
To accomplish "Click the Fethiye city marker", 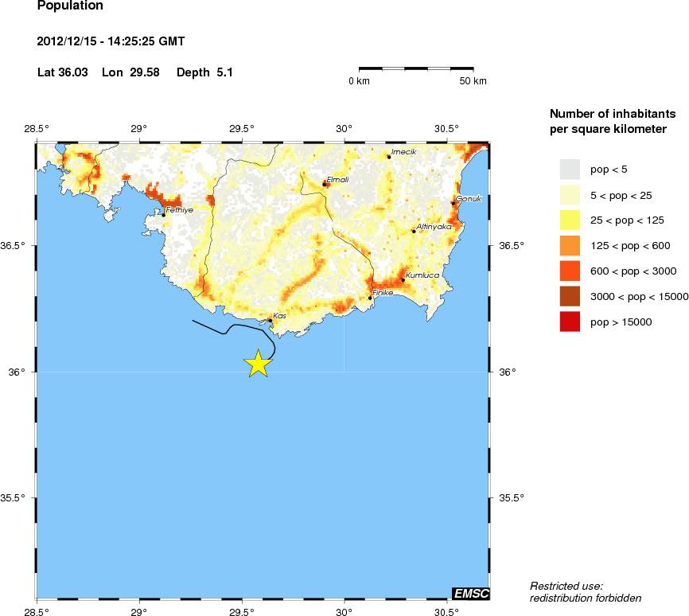I will [x=163, y=215].
